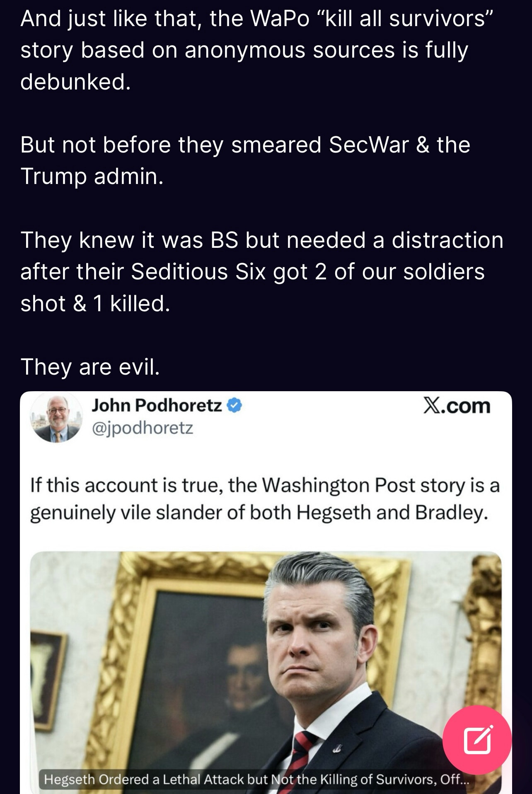Select the "They knew it was BS" paragraph
The height and width of the screenshot is (794, 532).
point(262,272)
